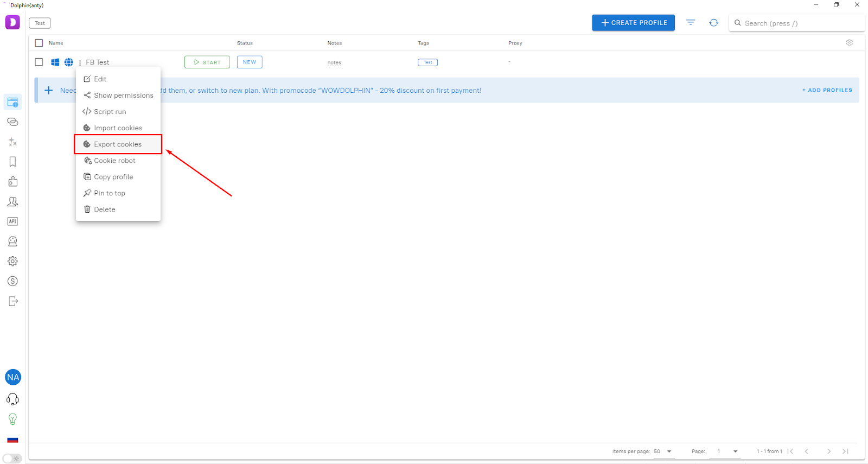Open the sparkle automation sidebar icon

click(x=12, y=142)
